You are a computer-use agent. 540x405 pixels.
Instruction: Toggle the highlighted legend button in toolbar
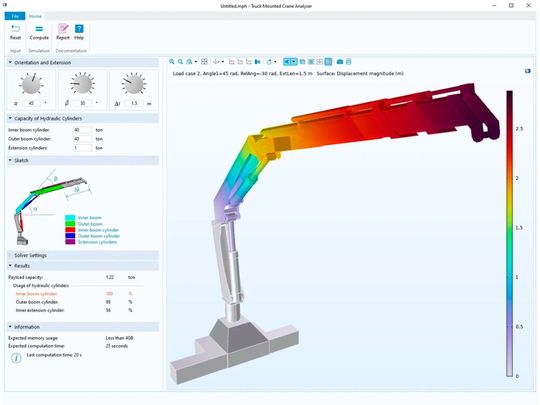328,62
